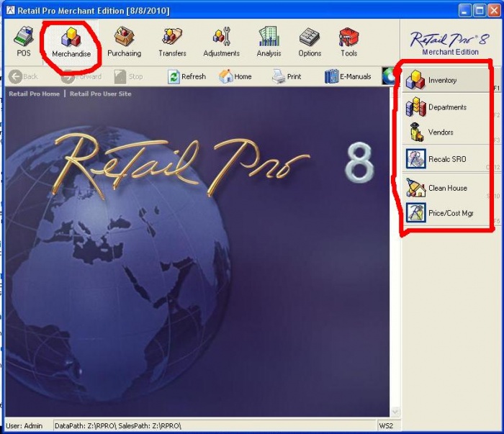
Task: Open the Tools module icon
Action: [348, 42]
